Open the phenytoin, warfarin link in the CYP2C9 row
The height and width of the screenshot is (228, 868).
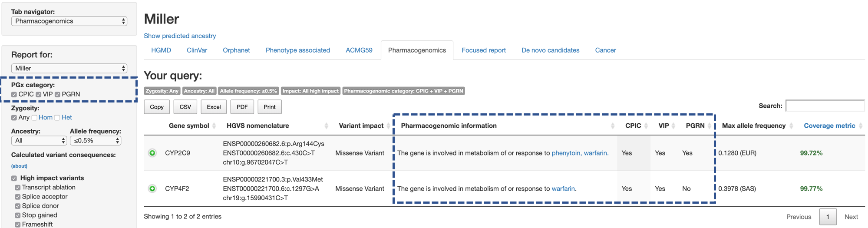[x=580, y=153]
